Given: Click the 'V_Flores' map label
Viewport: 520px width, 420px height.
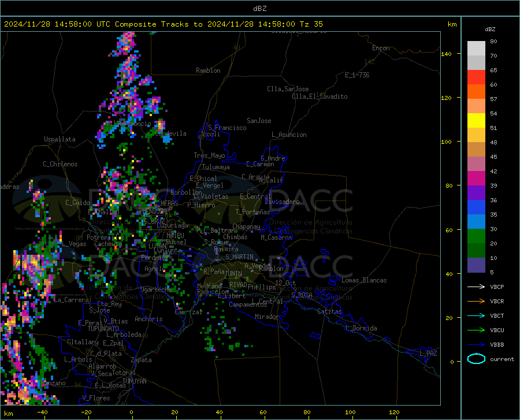Looking at the screenshot, I should pyautogui.click(x=96, y=398).
